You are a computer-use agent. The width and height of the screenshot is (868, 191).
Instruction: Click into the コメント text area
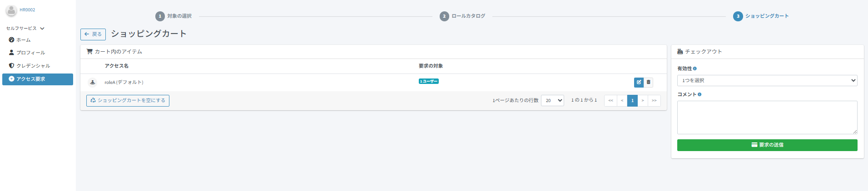coord(767,118)
